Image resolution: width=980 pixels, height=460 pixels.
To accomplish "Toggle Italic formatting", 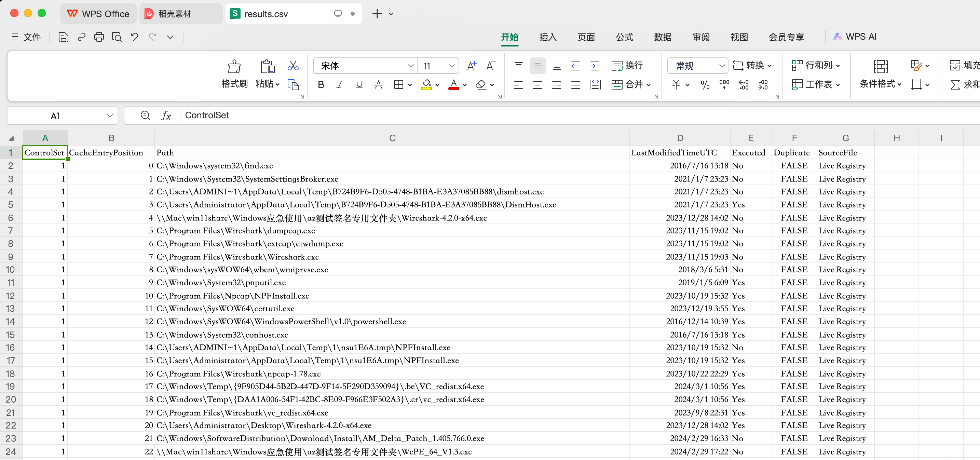I will tap(340, 85).
